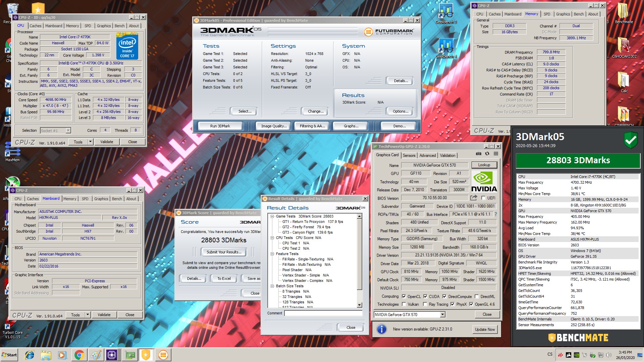The image size is (644, 362).
Task: Collapse the Game Tests tree node
Action: pos(272,216)
